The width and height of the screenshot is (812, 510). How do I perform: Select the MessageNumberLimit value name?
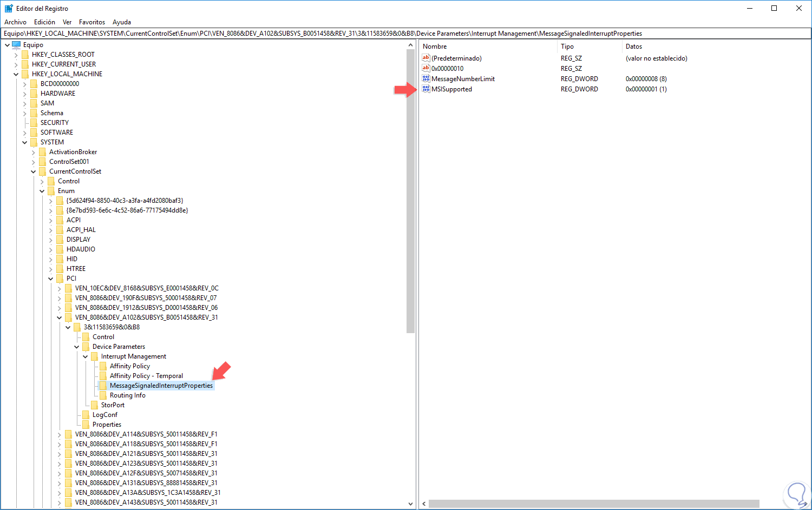point(463,79)
